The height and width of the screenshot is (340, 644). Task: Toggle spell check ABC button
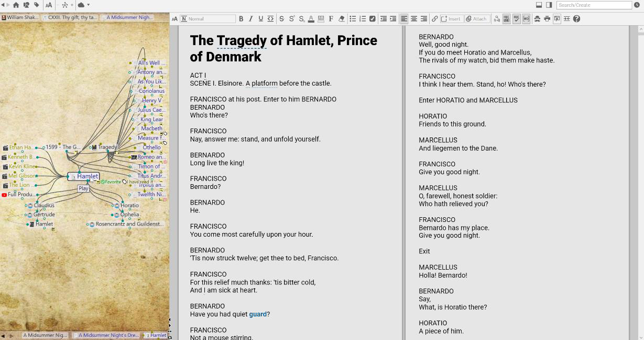pos(516,19)
